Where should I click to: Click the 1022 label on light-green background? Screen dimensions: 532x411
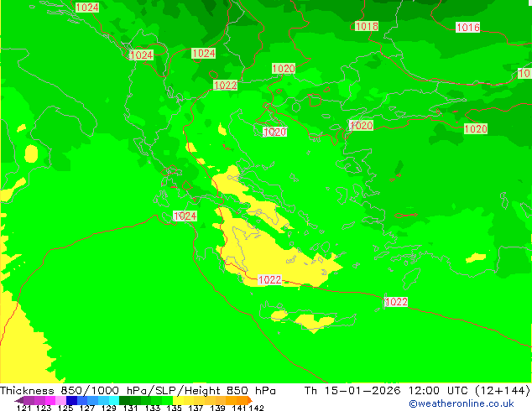pyautogui.click(x=225, y=85)
